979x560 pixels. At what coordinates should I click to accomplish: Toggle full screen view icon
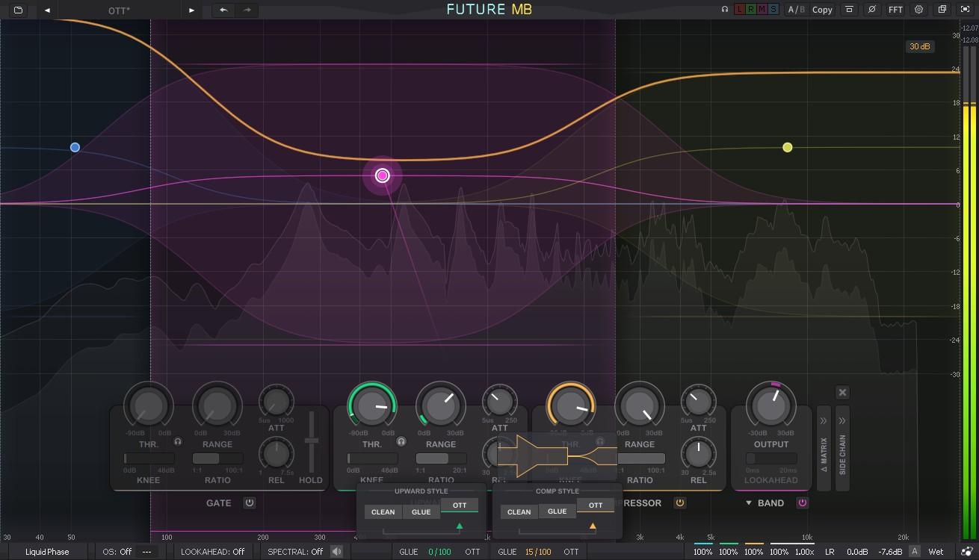coord(964,10)
